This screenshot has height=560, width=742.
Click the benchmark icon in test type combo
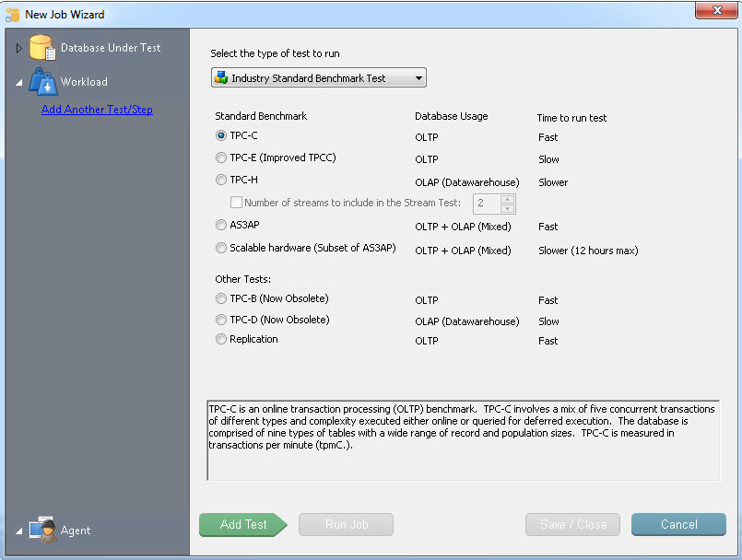pos(221,78)
